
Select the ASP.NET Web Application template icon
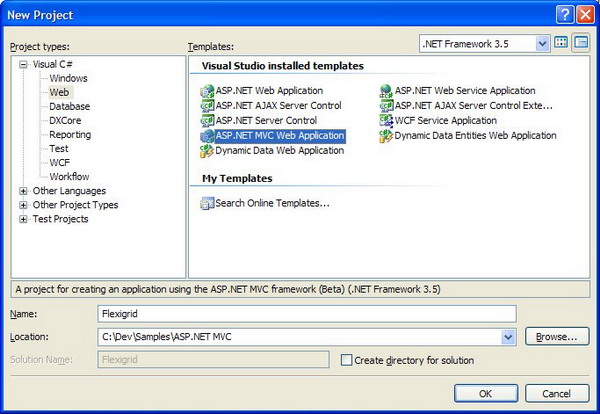coord(207,91)
